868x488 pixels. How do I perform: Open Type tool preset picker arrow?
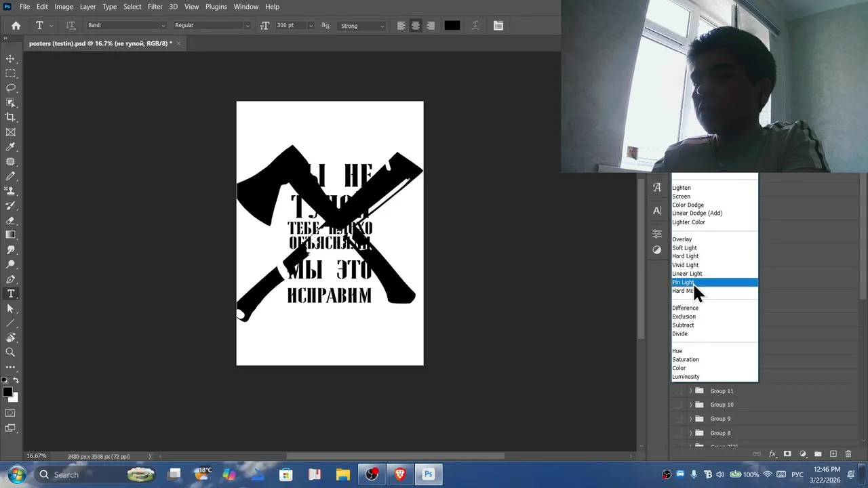tap(51, 26)
